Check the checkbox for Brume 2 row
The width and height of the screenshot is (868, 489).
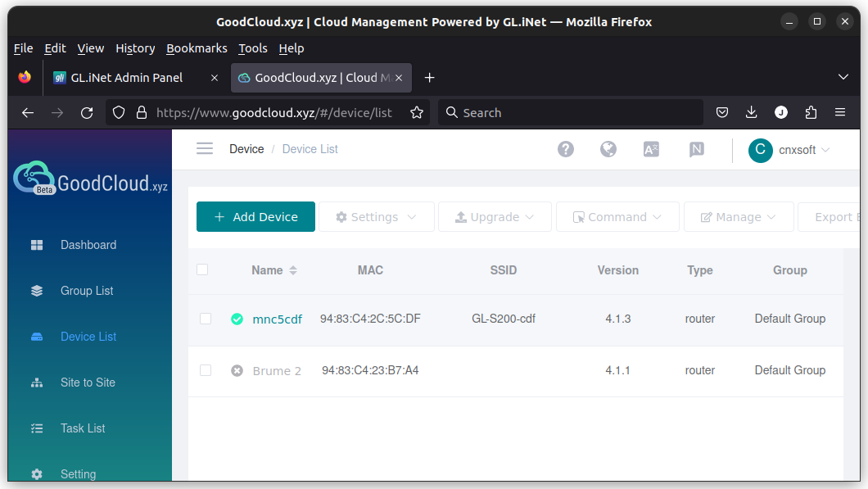(x=206, y=370)
